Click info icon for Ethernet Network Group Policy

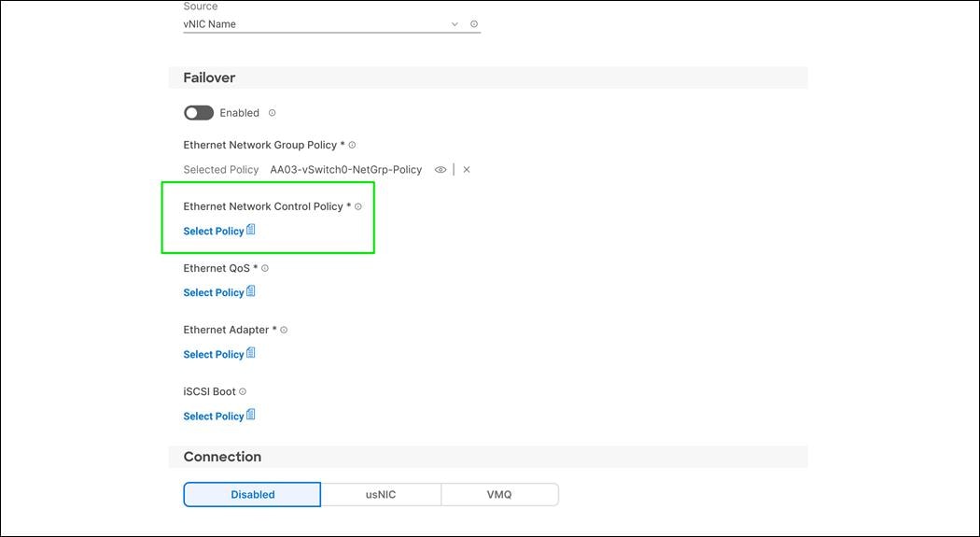click(352, 145)
